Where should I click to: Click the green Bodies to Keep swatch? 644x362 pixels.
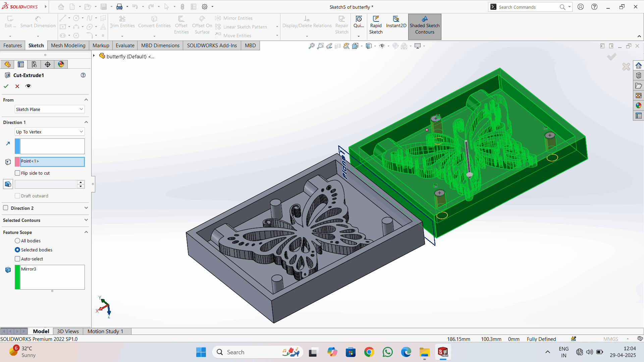click(x=17, y=277)
